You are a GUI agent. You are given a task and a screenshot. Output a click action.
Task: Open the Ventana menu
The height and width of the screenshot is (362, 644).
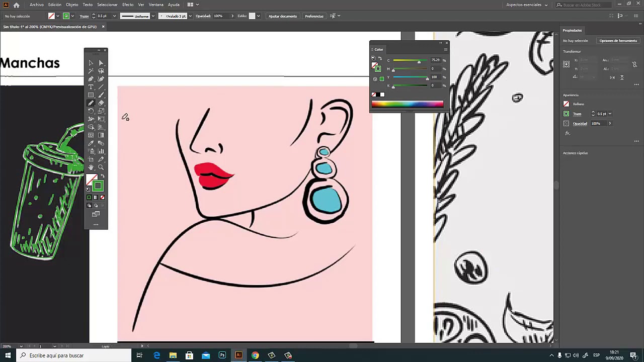tap(156, 5)
